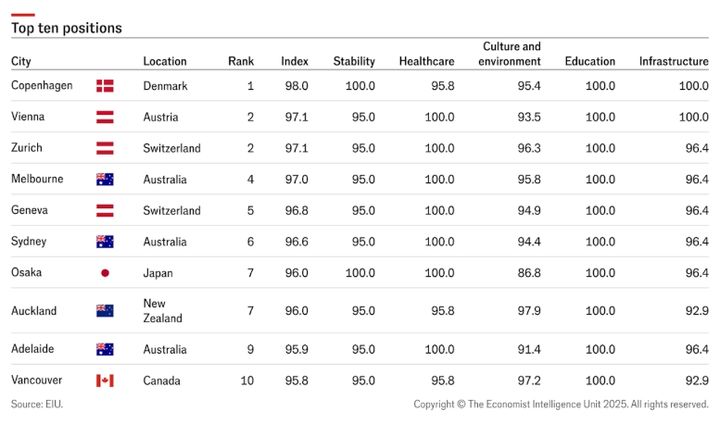The height and width of the screenshot is (424, 720).
Task: Click the 'Top ten positions' title
Action: [66, 29]
